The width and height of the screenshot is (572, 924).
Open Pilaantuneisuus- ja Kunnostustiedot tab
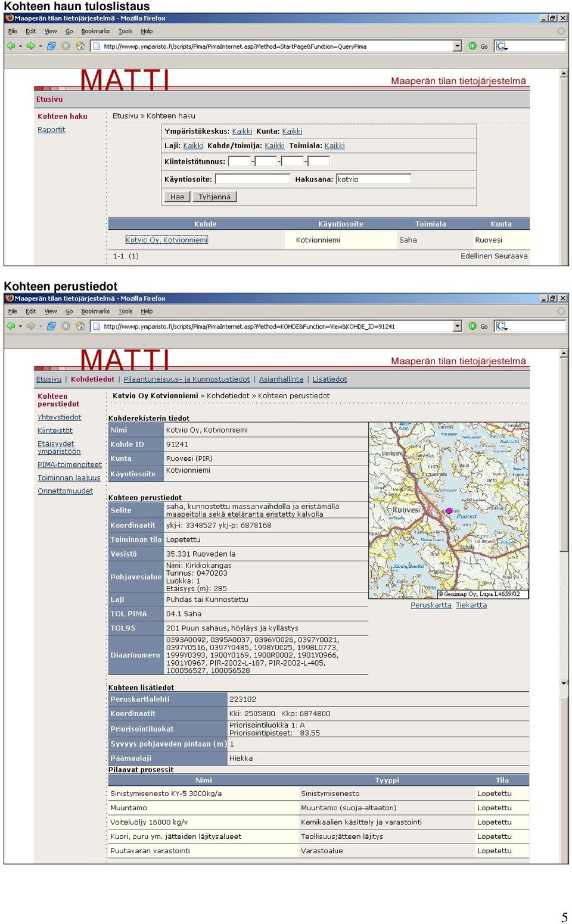click(x=186, y=379)
